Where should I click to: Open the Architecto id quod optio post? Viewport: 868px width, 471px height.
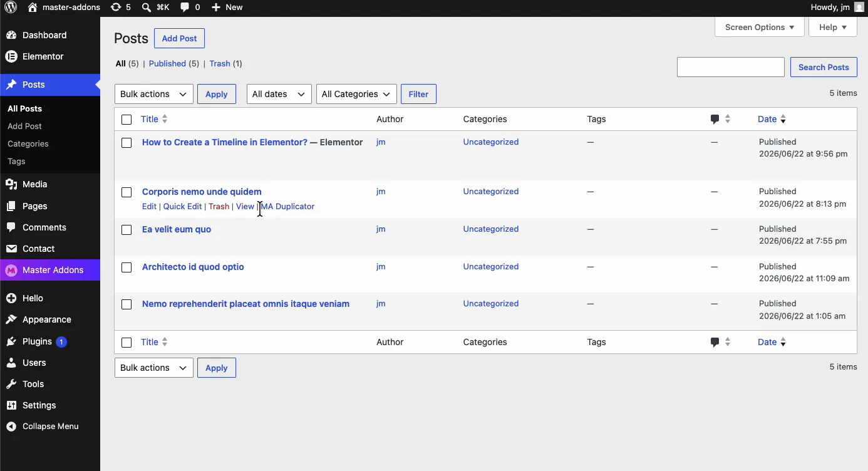point(193,267)
